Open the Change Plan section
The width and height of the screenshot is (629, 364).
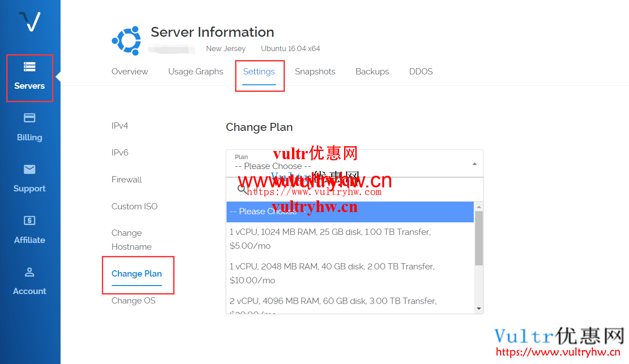point(137,274)
